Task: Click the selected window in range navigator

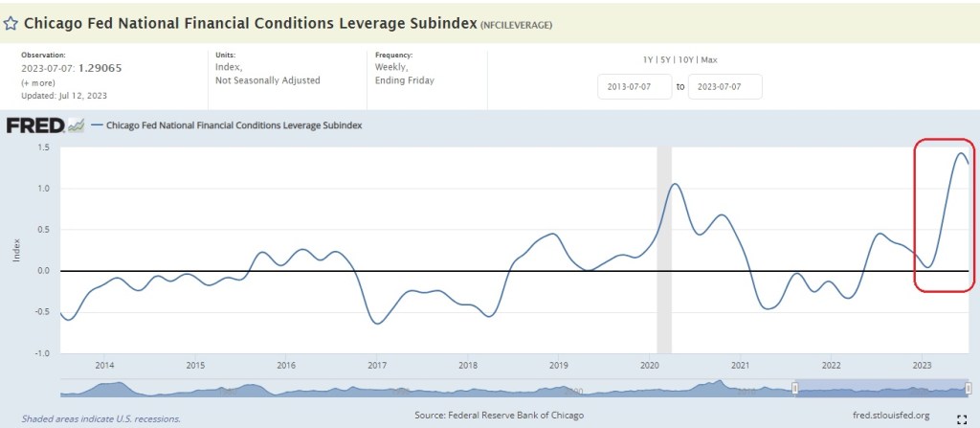Action: coord(880,387)
